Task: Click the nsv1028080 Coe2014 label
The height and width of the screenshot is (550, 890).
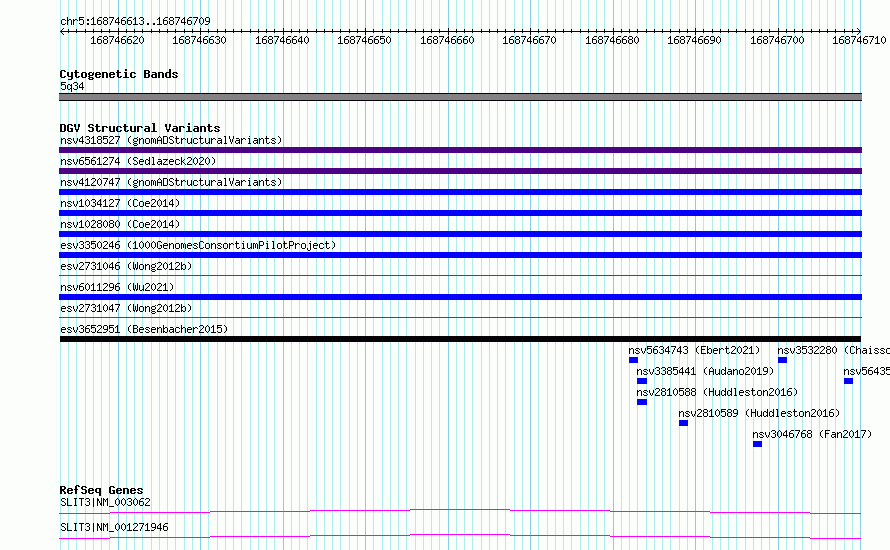Action: click(x=120, y=224)
